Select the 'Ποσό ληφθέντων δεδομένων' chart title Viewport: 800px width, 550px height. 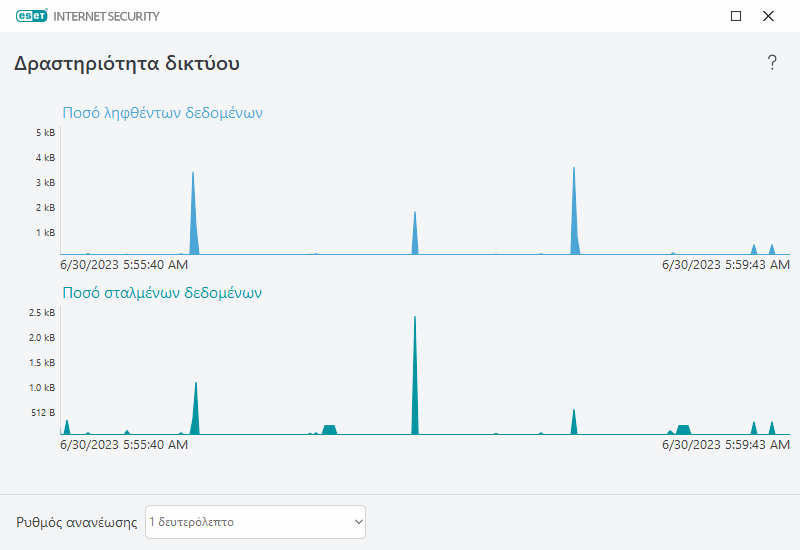tap(162, 113)
